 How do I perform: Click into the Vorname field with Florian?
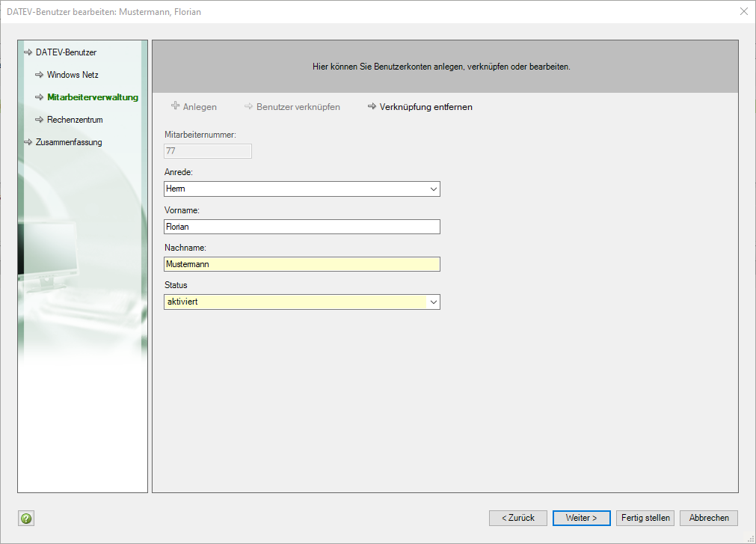tap(302, 227)
